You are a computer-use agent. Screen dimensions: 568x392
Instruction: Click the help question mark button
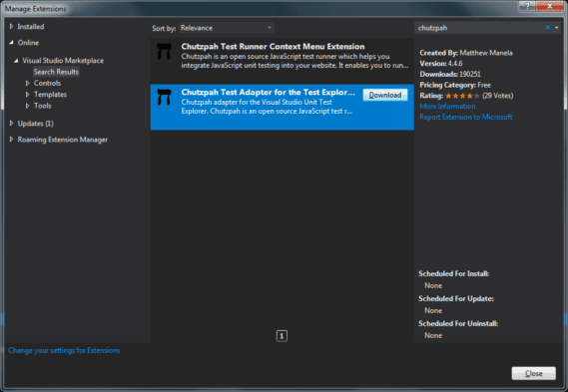(x=527, y=6)
